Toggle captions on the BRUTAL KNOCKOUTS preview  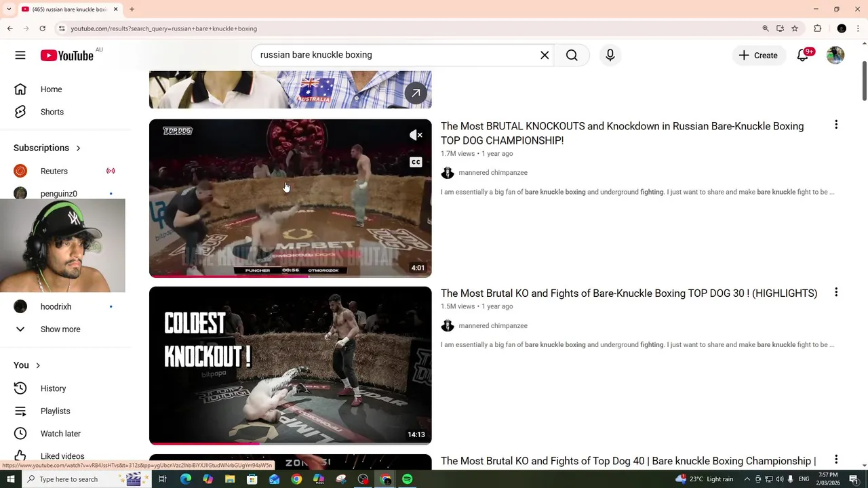[416, 162]
